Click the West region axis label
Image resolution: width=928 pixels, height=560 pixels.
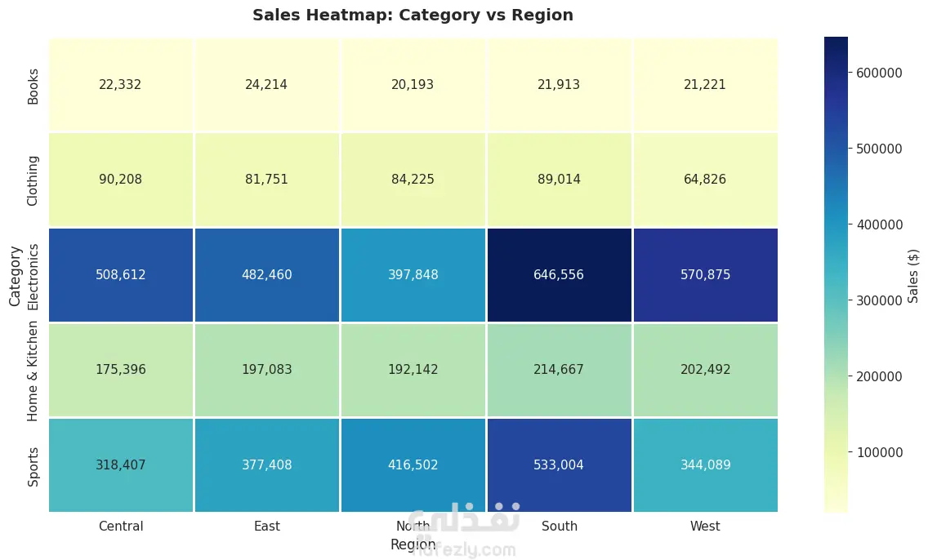[705, 527]
